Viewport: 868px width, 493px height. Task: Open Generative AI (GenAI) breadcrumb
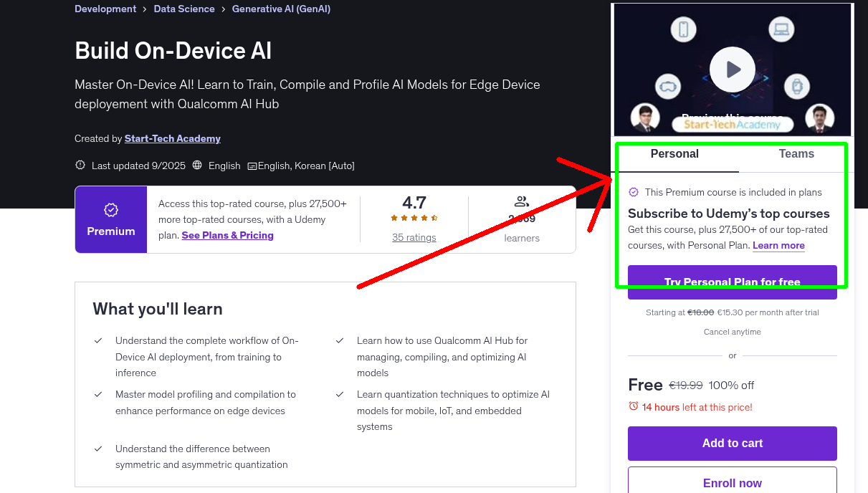[x=281, y=9]
